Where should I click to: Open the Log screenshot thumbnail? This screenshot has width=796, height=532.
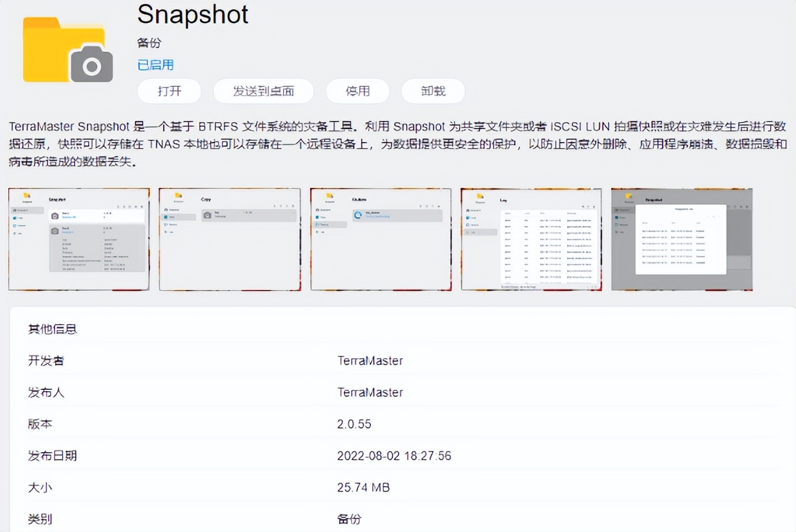tap(531, 238)
